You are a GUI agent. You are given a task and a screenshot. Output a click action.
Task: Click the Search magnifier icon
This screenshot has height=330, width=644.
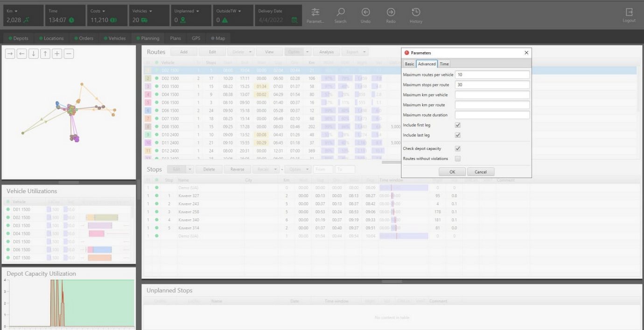[341, 13]
